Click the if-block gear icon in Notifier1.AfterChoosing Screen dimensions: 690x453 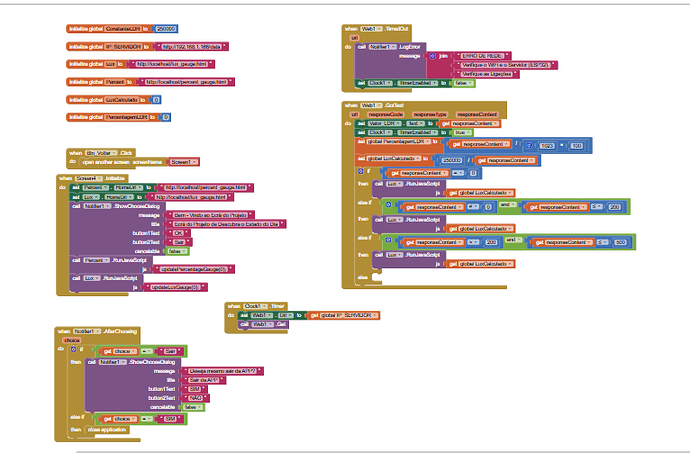pyautogui.click(x=75, y=351)
